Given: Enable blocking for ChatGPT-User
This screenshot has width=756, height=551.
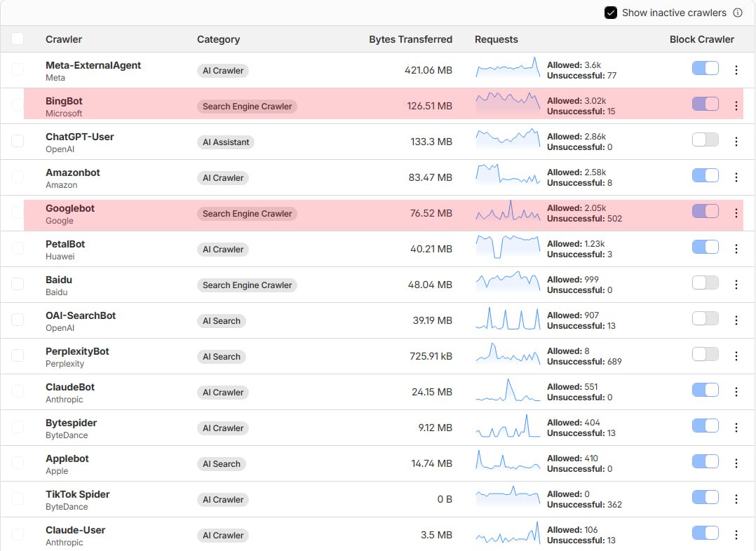Looking at the screenshot, I should [x=706, y=140].
